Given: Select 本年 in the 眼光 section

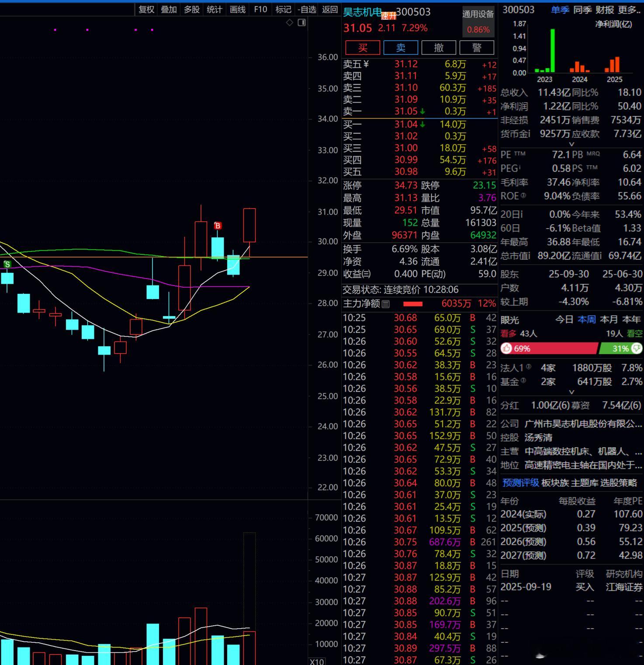Looking at the screenshot, I should 631,320.
